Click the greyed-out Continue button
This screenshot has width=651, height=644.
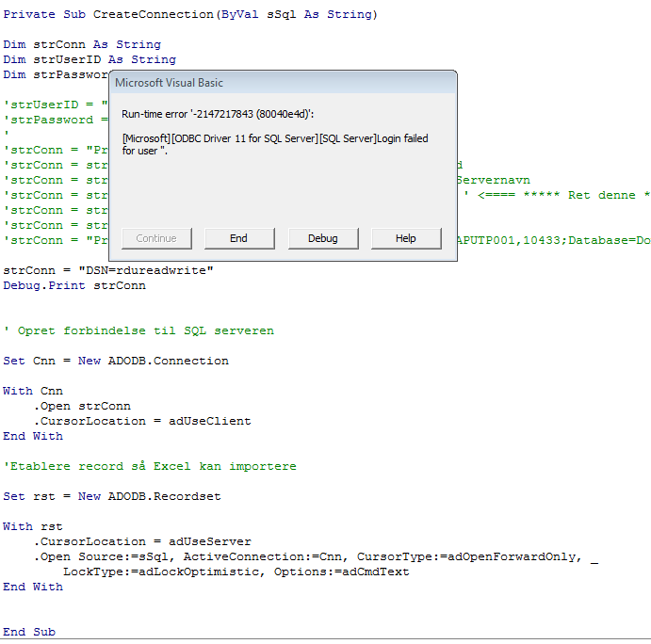pos(156,238)
